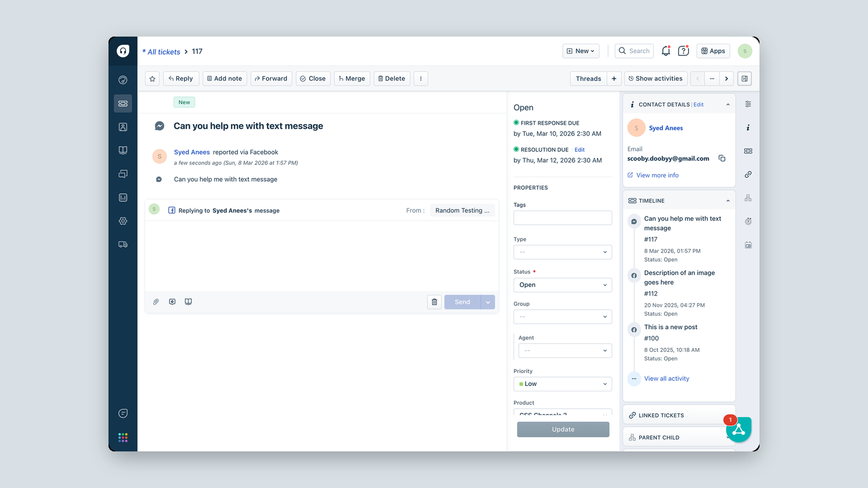Open the time tracking stopwatch icon

[x=748, y=221]
